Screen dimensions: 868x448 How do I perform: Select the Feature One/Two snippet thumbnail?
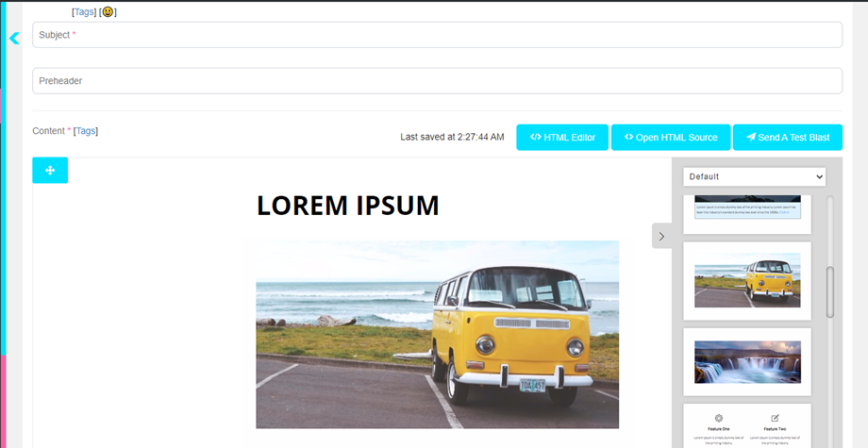747,426
